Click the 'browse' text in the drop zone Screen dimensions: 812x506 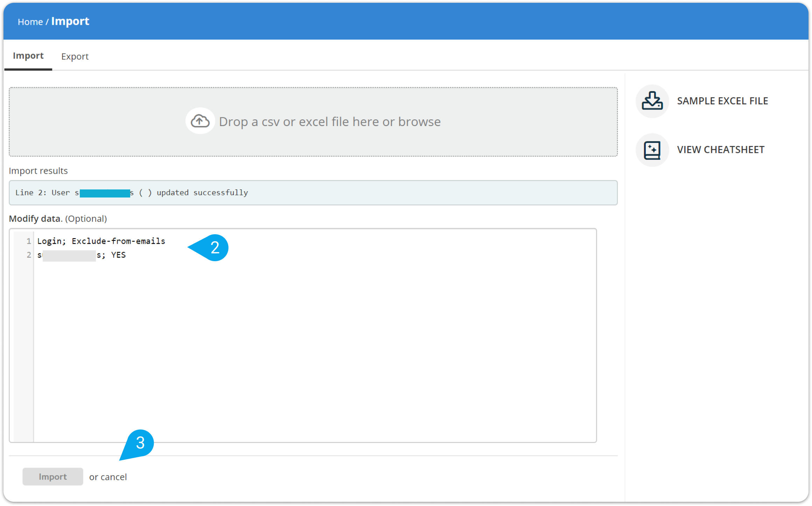(419, 122)
